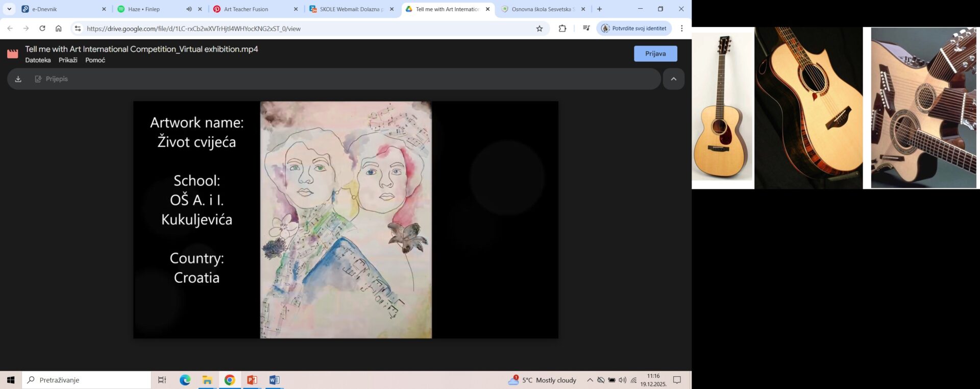The image size is (980, 389).
Task: Reload the page
Action: point(42,29)
